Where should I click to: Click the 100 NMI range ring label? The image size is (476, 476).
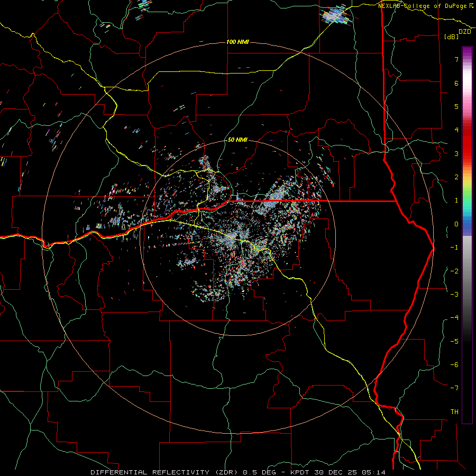pos(237,42)
